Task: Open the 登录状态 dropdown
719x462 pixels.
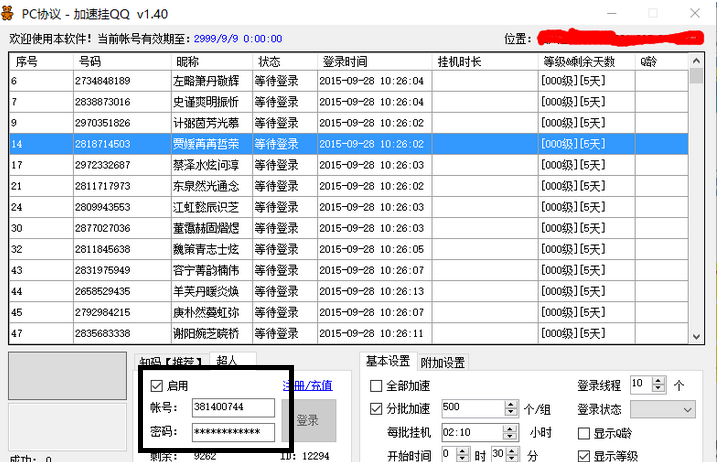Action: click(663, 409)
